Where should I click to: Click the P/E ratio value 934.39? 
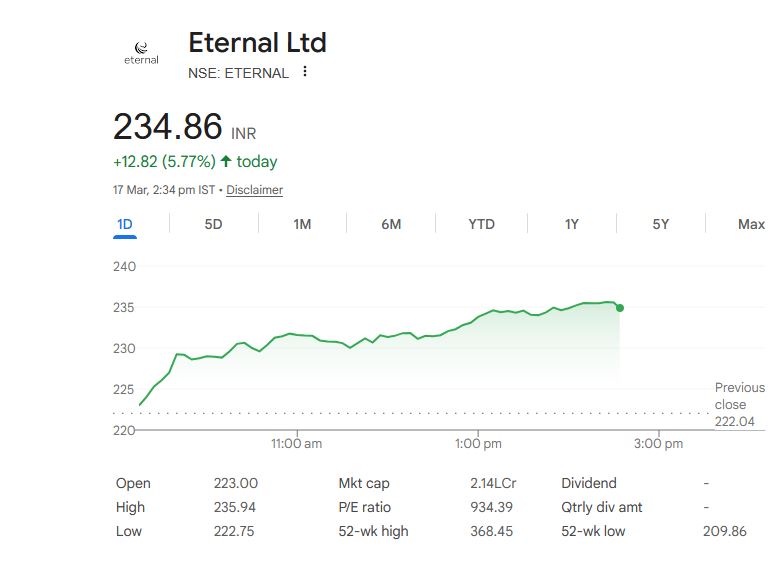[491, 507]
